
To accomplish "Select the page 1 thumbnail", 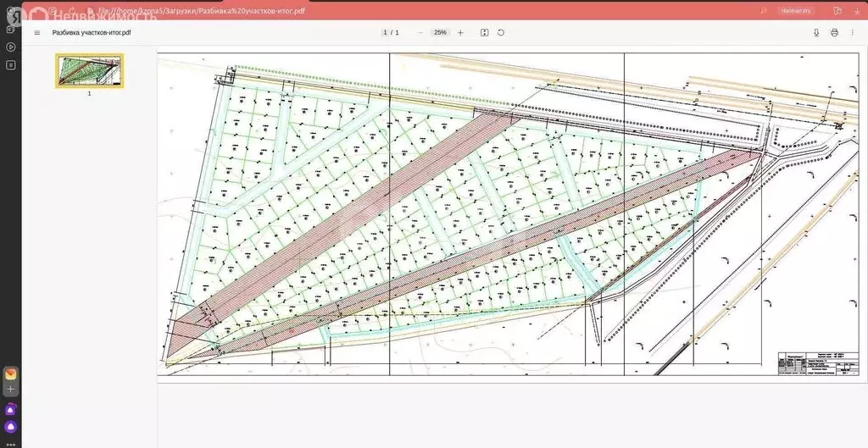I will pyautogui.click(x=89, y=71).
